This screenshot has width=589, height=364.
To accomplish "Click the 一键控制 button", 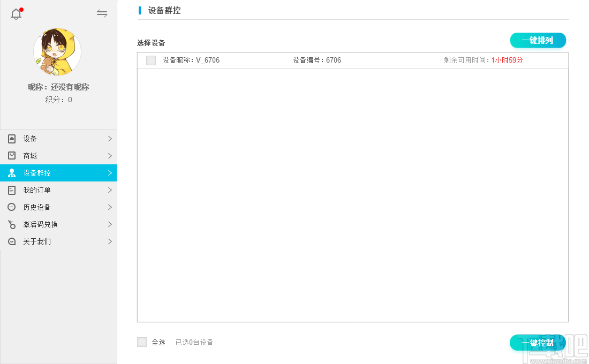I will [538, 343].
